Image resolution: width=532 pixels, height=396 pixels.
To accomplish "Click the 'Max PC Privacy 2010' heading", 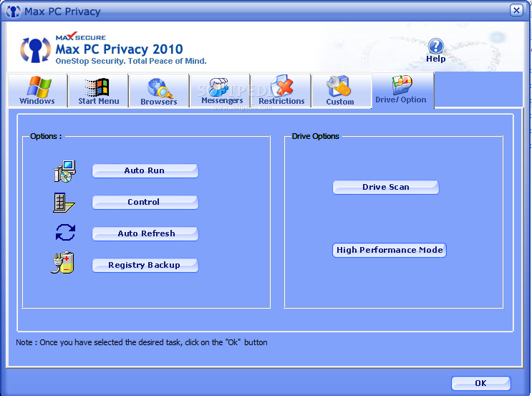I will (119, 49).
